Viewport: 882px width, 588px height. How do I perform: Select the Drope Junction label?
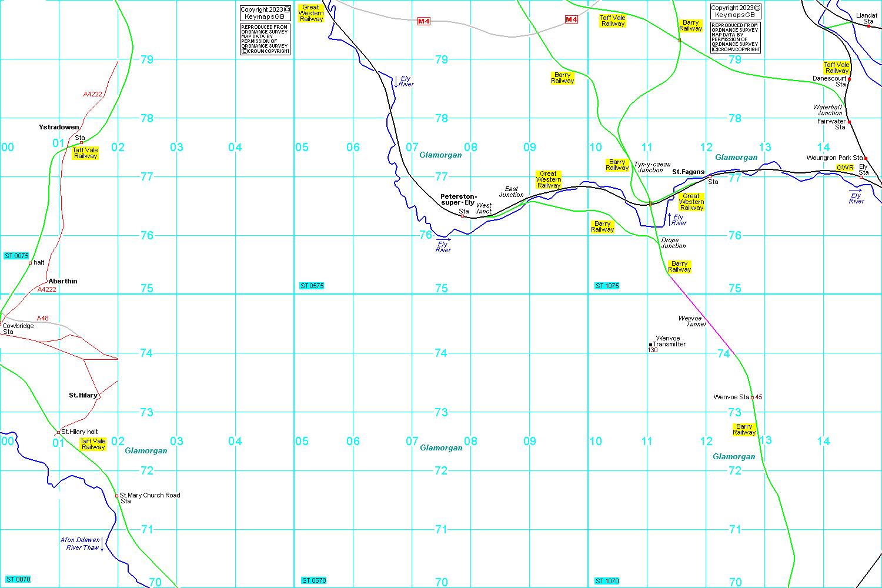pyautogui.click(x=673, y=243)
